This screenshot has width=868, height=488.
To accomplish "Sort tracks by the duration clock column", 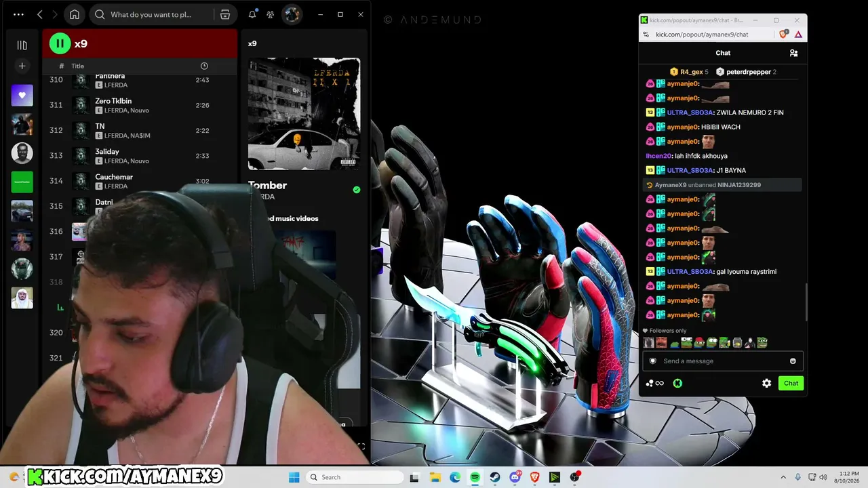I will [x=204, y=66].
